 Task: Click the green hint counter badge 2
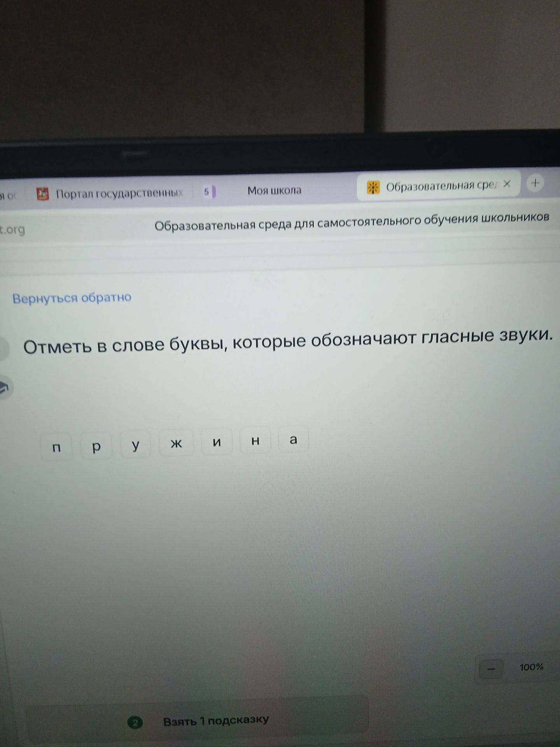tap(135, 723)
